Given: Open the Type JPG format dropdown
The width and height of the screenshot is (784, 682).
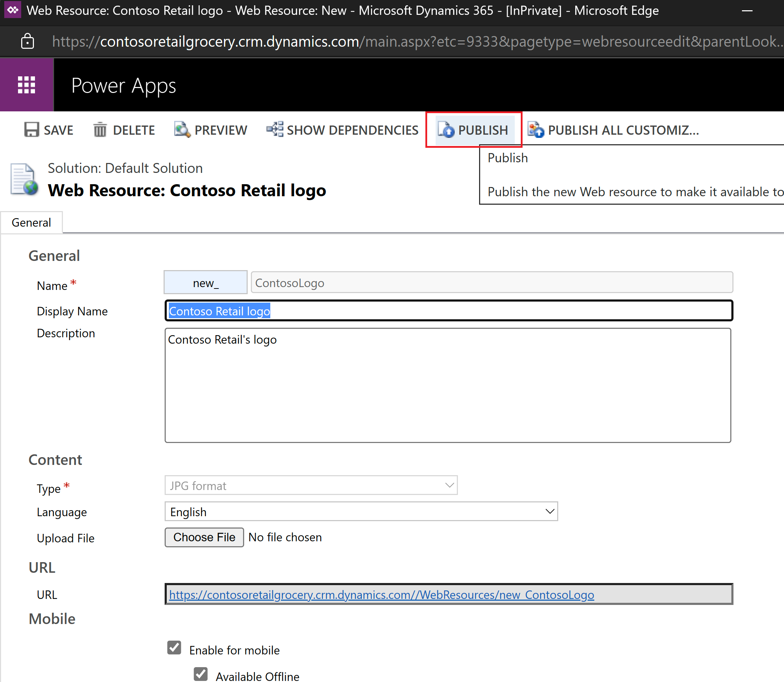Looking at the screenshot, I should click(x=311, y=485).
